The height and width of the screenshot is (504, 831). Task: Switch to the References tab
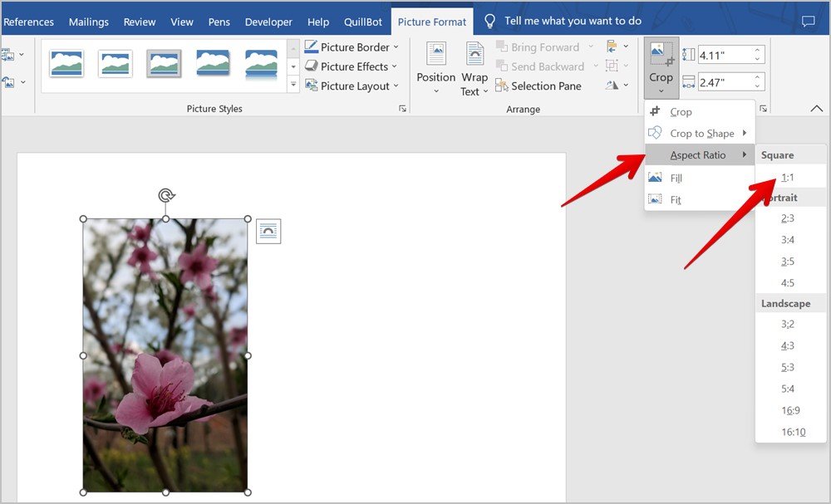tap(28, 22)
